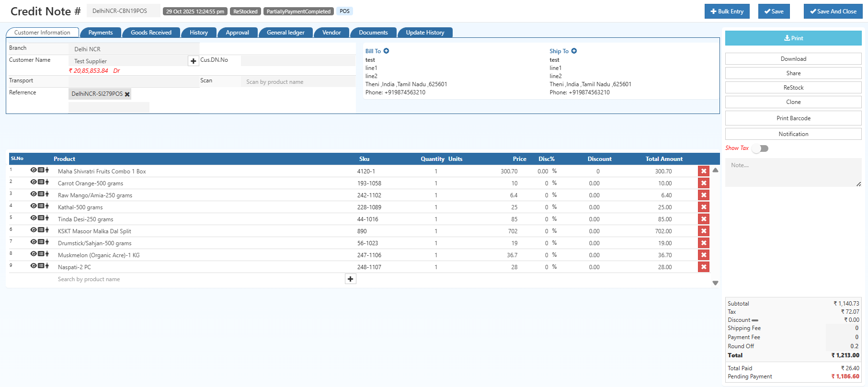
Task: Click person icon for Tinda Desi-250 grams
Action: coord(47,218)
